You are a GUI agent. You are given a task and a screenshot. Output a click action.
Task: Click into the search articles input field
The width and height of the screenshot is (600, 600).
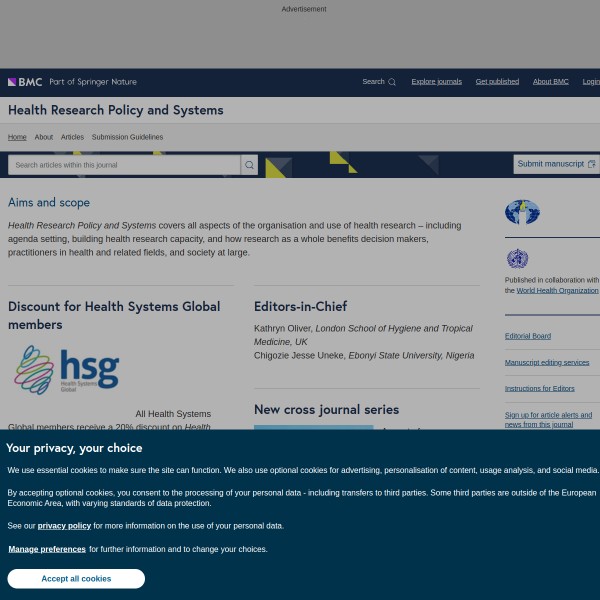tap(124, 165)
